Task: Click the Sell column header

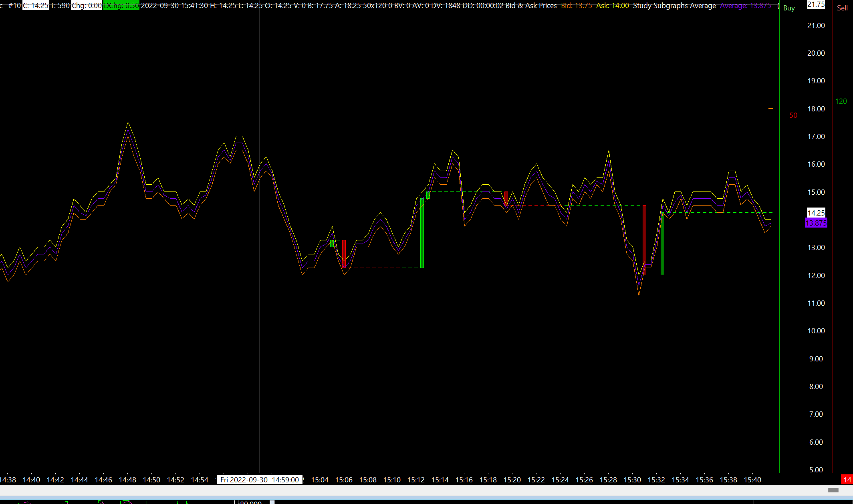Action: pyautogui.click(x=842, y=8)
